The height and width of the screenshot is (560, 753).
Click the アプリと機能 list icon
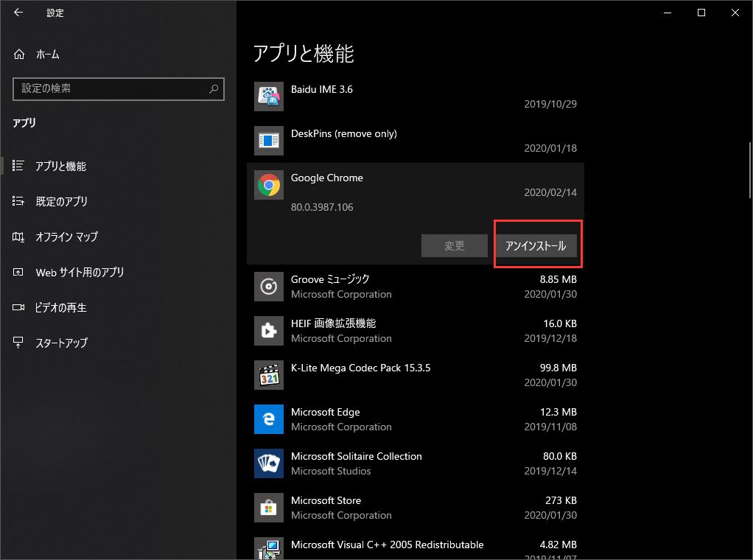pos(18,166)
